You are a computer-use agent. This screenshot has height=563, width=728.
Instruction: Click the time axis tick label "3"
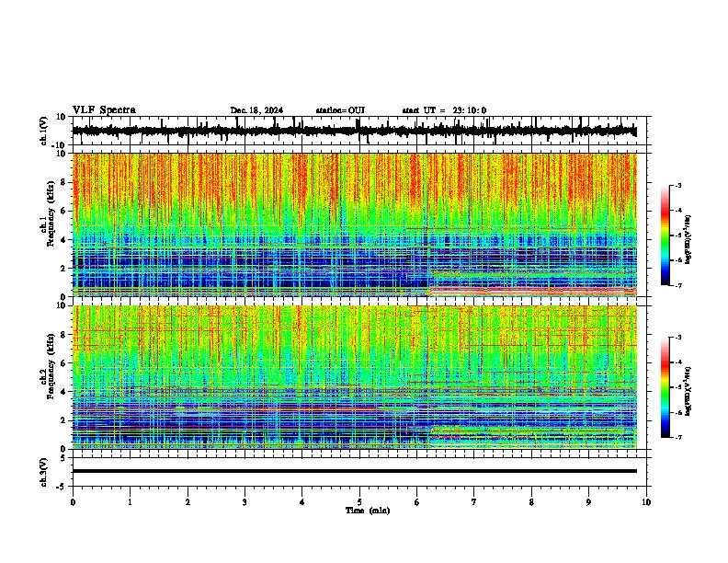245,502
